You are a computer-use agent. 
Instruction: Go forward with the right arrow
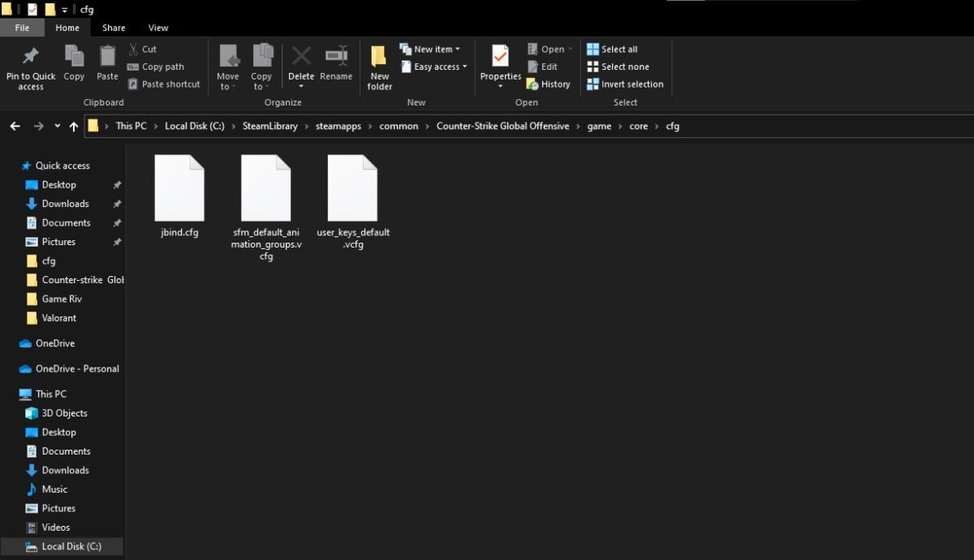click(38, 126)
